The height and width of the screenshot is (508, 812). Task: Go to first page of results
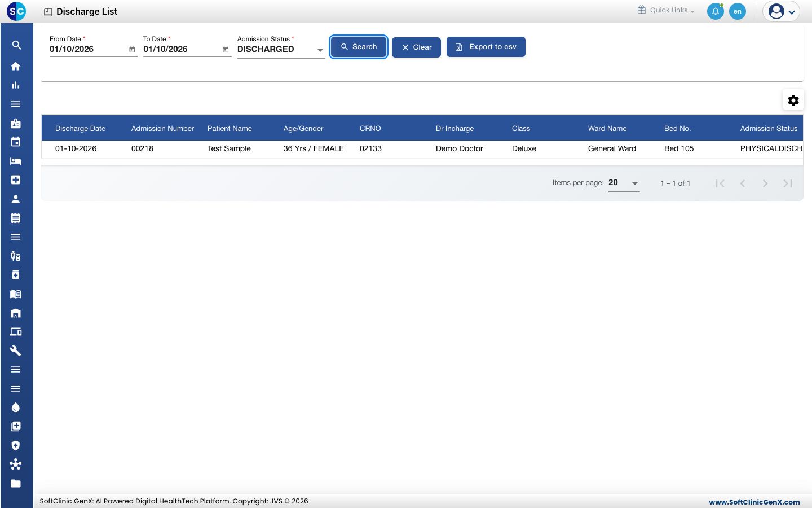click(720, 183)
